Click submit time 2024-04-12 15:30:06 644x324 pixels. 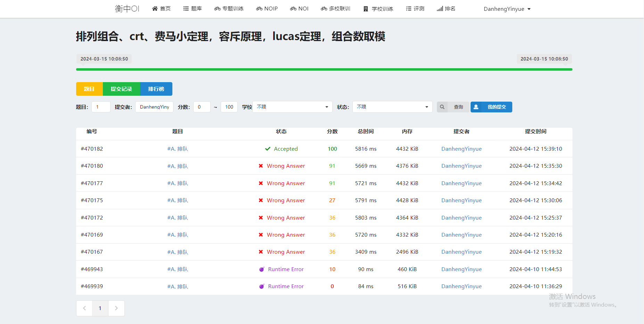coord(536,200)
